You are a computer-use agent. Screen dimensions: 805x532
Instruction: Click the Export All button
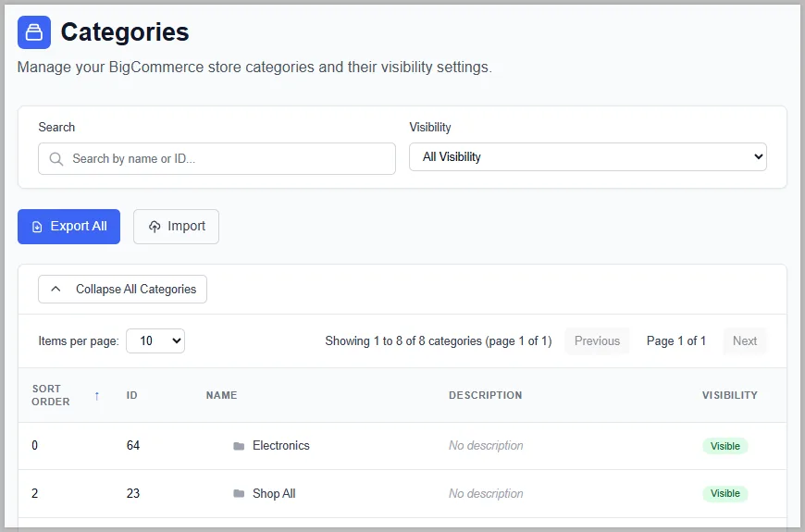point(68,227)
